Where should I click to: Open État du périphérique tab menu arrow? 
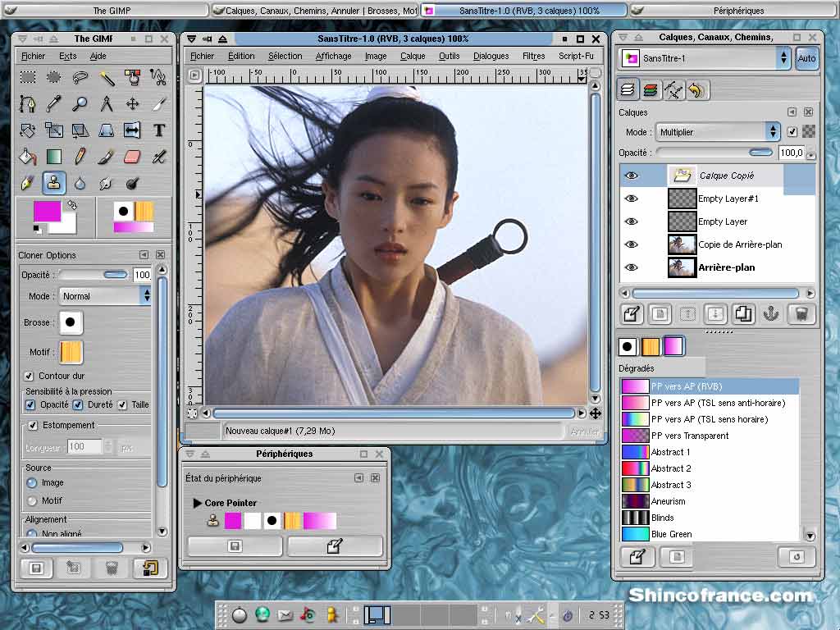pyautogui.click(x=358, y=478)
